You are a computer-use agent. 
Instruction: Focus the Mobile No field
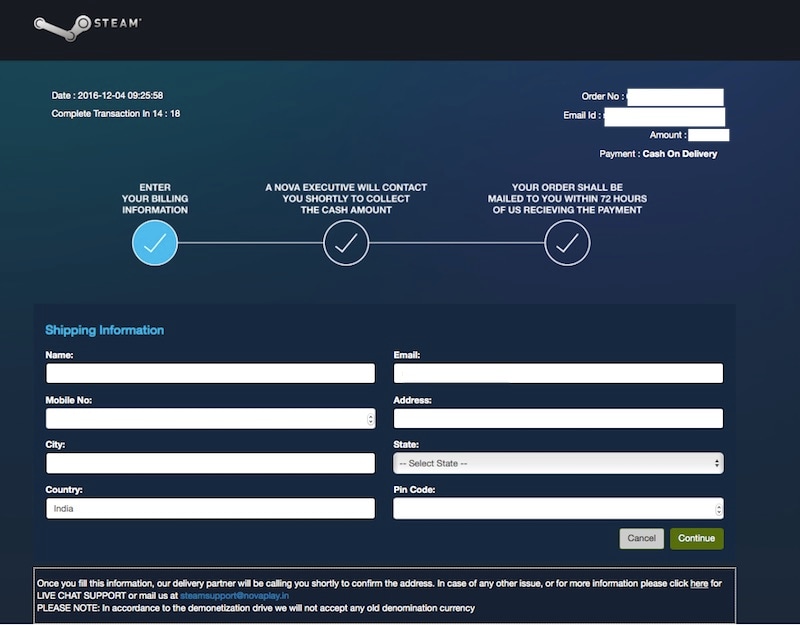point(210,418)
